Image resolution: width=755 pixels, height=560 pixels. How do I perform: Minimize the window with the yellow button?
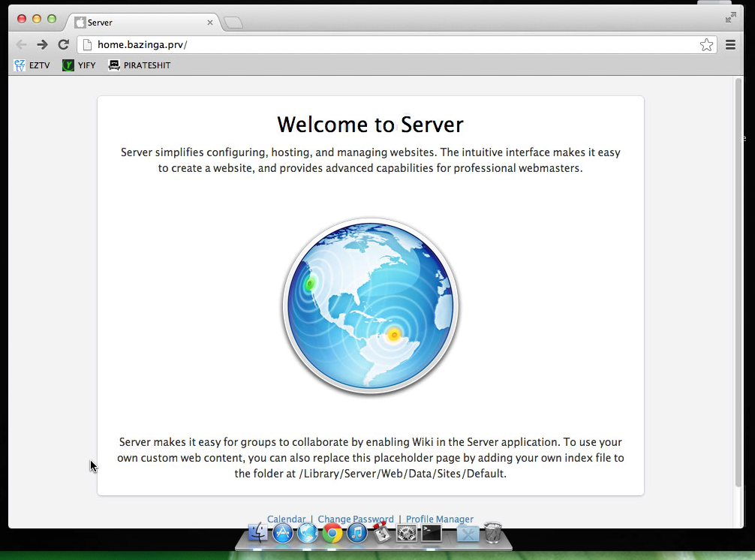coord(37,19)
